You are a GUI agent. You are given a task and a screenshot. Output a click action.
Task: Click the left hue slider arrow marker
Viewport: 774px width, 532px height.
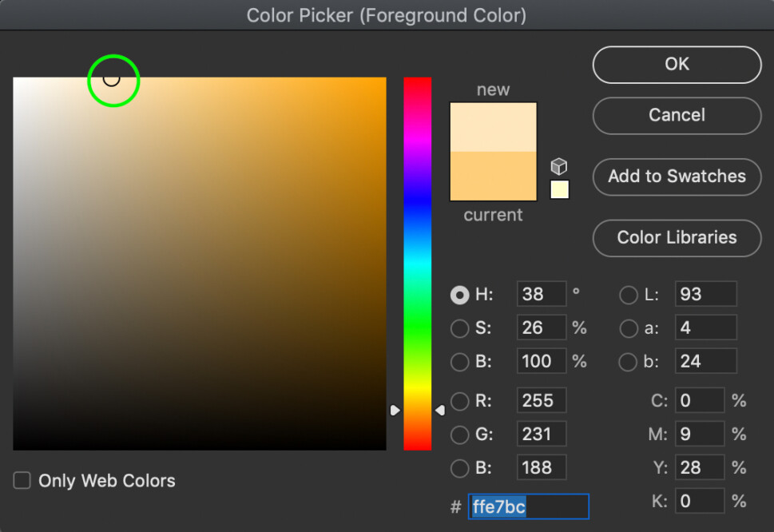click(x=395, y=410)
